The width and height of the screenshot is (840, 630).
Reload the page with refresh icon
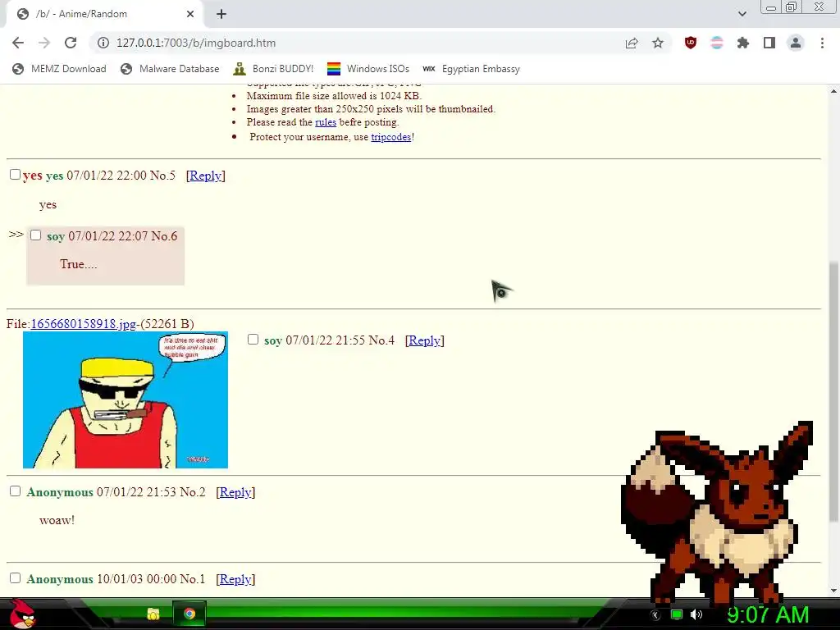click(71, 43)
